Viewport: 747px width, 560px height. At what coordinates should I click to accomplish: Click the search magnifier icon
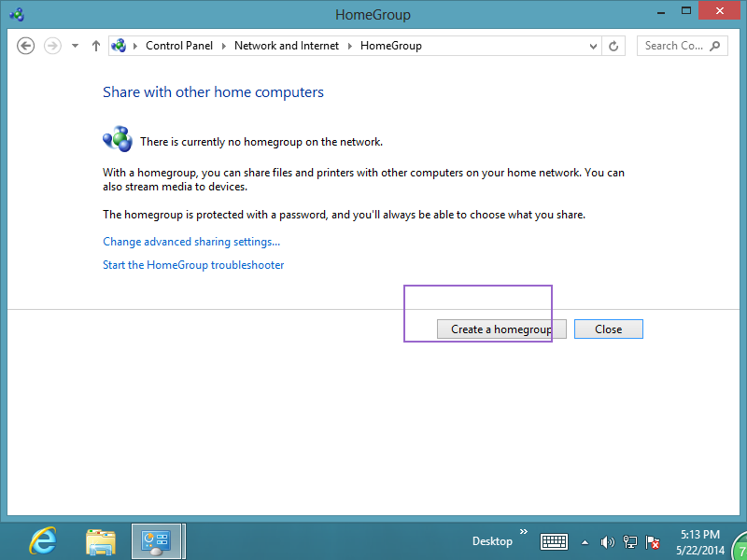[x=714, y=46]
